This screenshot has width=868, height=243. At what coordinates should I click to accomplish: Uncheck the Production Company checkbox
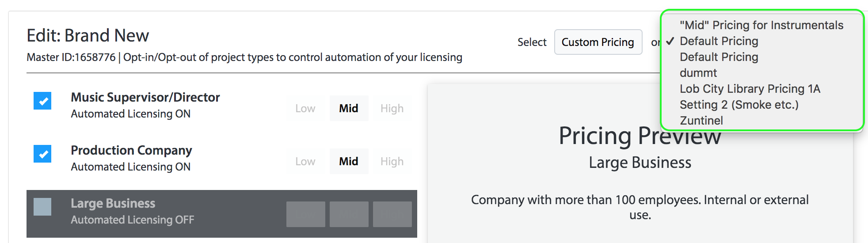pyautogui.click(x=42, y=154)
